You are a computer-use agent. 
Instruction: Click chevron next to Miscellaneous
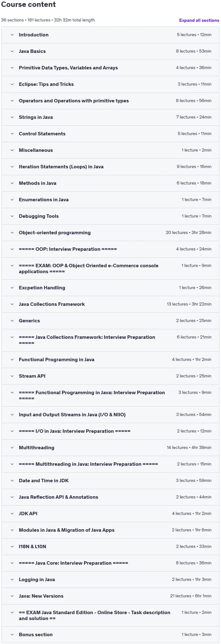click(x=12, y=150)
